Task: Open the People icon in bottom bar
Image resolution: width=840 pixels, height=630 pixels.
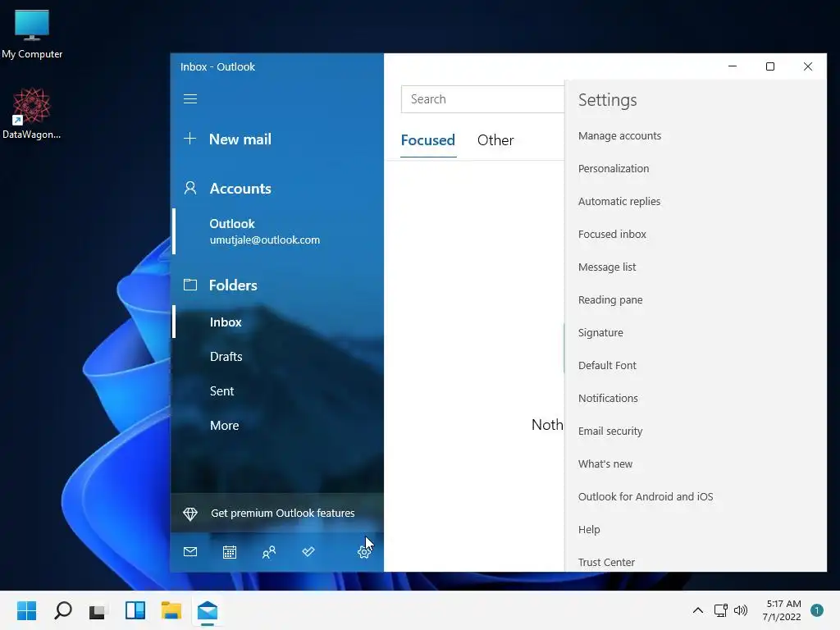Action: click(x=269, y=552)
